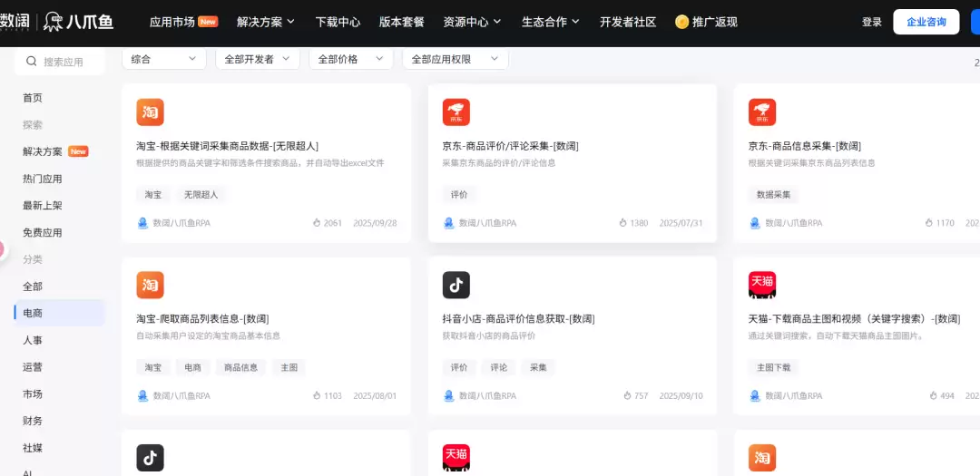Viewport: 980px width, 476px height.
Task: Click developer avatar on 抖音小店 card
Action: 449,396
